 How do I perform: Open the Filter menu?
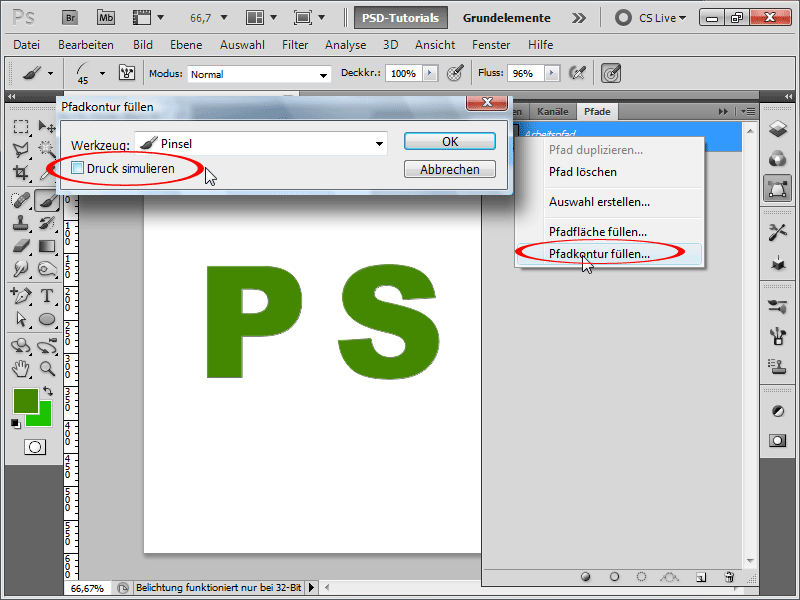pyautogui.click(x=295, y=45)
